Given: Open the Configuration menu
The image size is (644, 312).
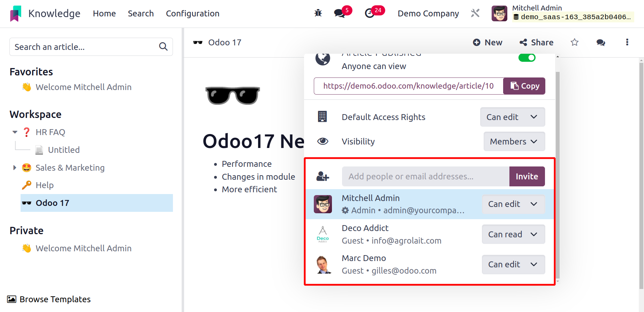Looking at the screenshot, I should (x=192, y=13).
